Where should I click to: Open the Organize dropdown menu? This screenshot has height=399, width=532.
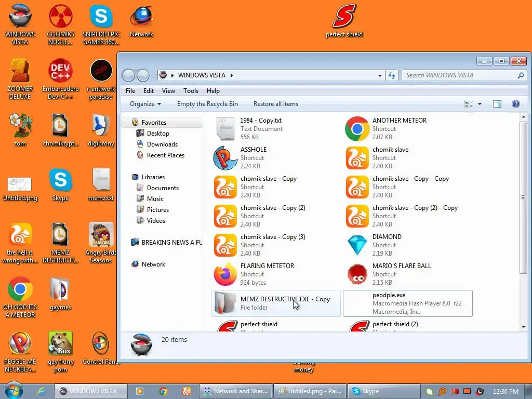145,104
